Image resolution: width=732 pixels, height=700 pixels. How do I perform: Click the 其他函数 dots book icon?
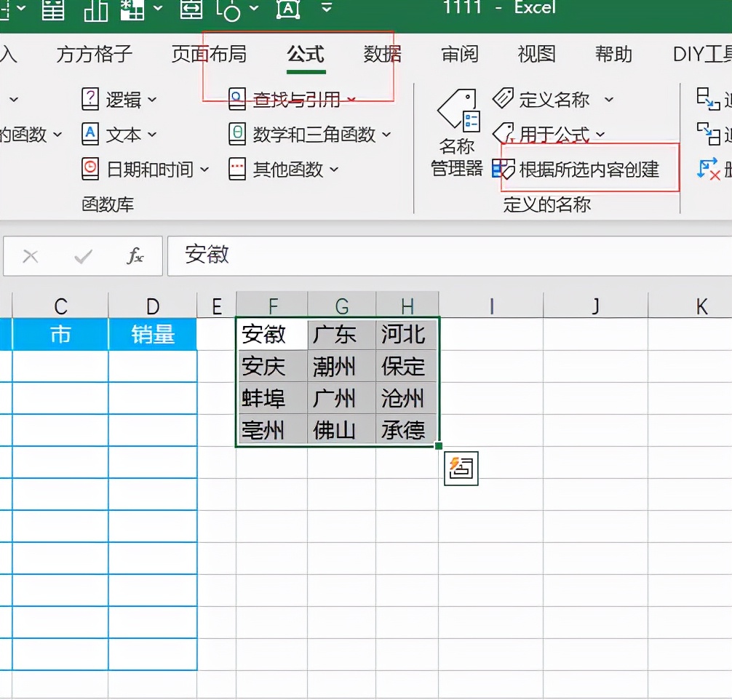point(236,169)
